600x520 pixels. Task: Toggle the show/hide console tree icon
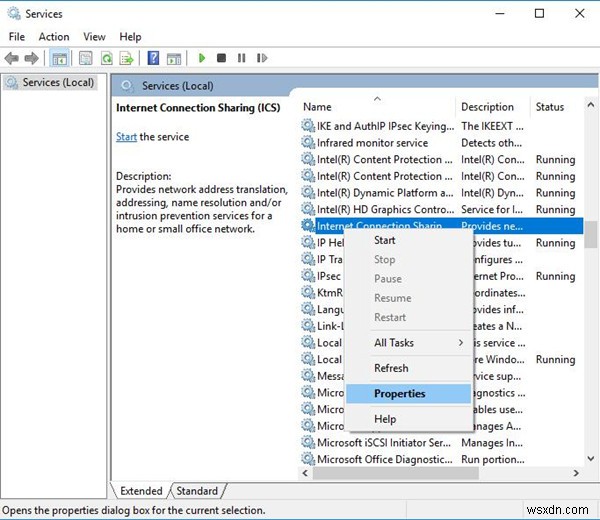[60, 59]
